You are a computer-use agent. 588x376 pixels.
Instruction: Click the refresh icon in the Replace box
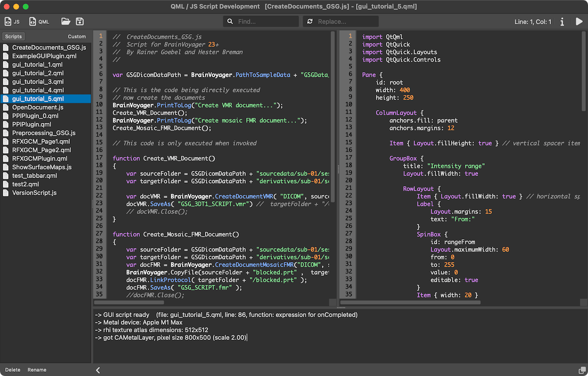click(310, 21)
